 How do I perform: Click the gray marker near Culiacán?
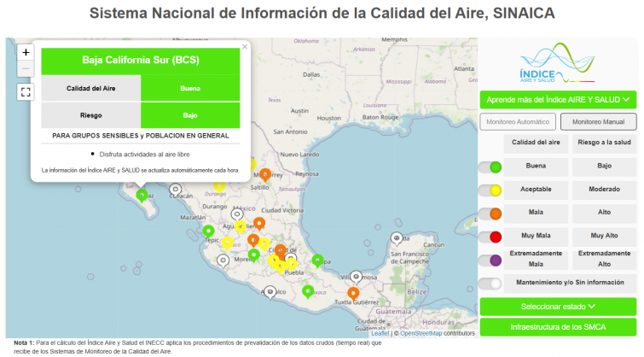pyautogui.click(x=176, y=190)
